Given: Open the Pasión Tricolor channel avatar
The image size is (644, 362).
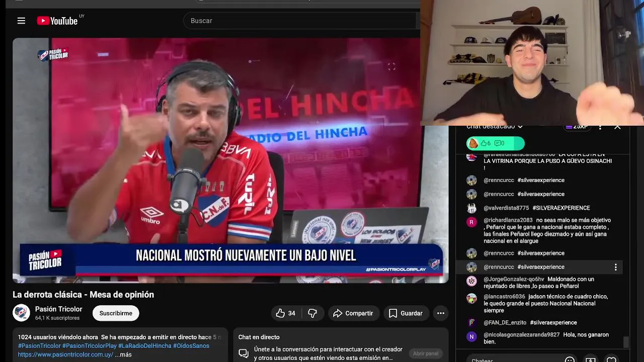Looking at the screenshot, I should point(21,313).
